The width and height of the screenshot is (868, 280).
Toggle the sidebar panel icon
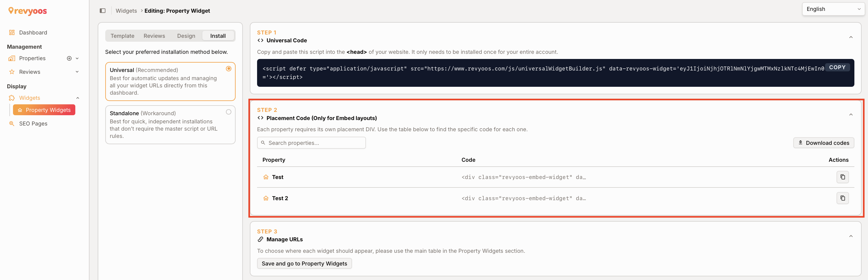click(x=103, y=11)
